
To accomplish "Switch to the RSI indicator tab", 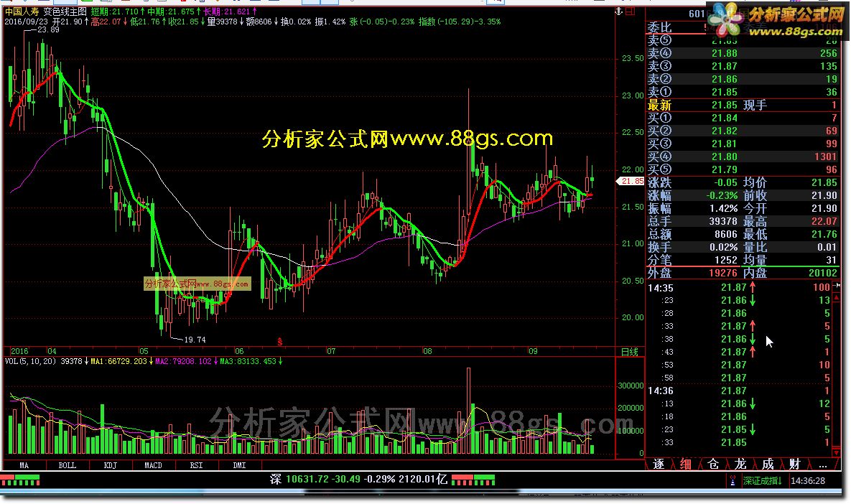I will 197,465.
